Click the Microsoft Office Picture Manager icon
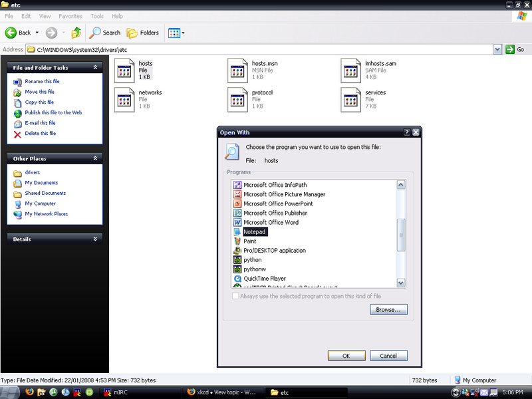 pos(237,194)
